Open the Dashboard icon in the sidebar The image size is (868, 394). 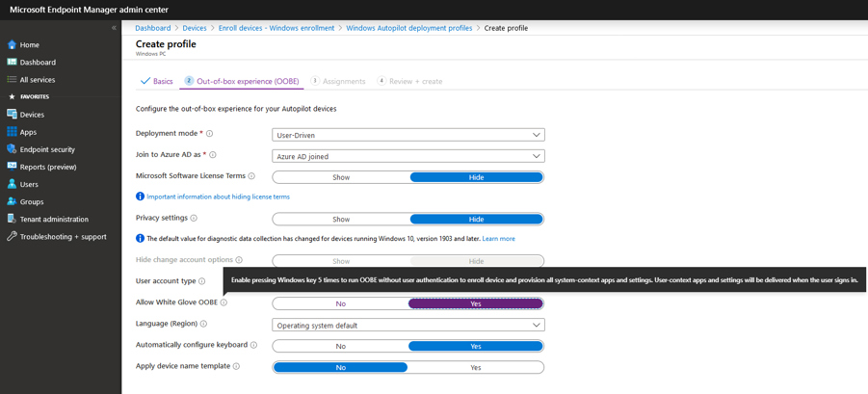12,63
